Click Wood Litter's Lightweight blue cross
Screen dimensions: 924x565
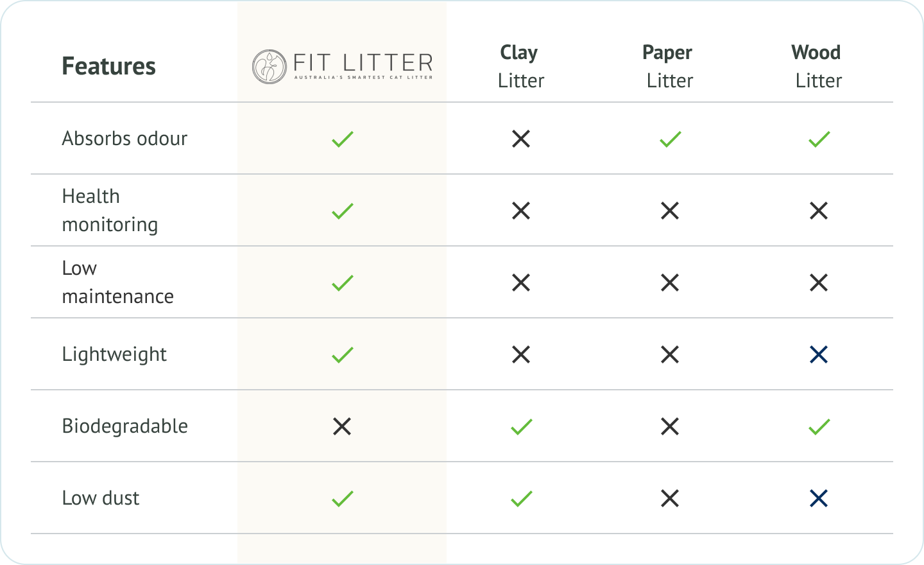click(819, 354)
